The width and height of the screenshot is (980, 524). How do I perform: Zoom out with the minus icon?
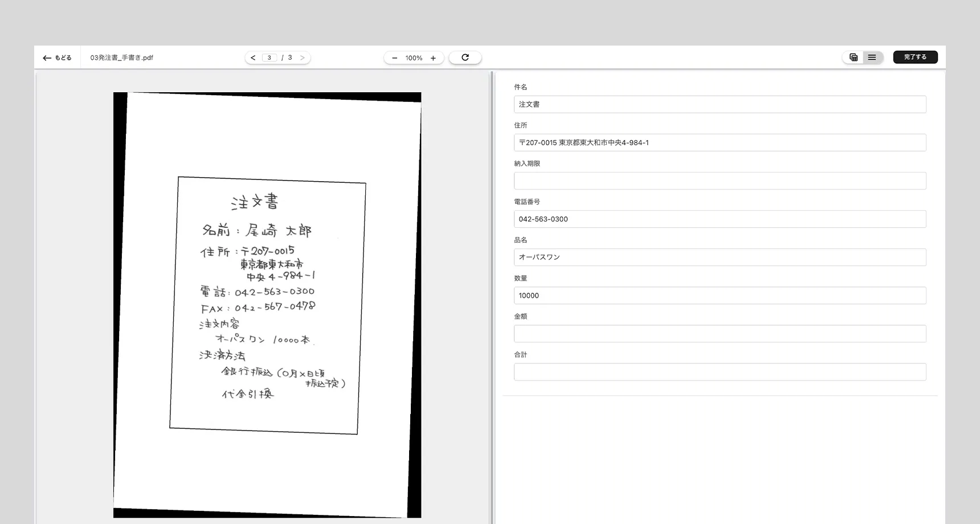[394, 58]
